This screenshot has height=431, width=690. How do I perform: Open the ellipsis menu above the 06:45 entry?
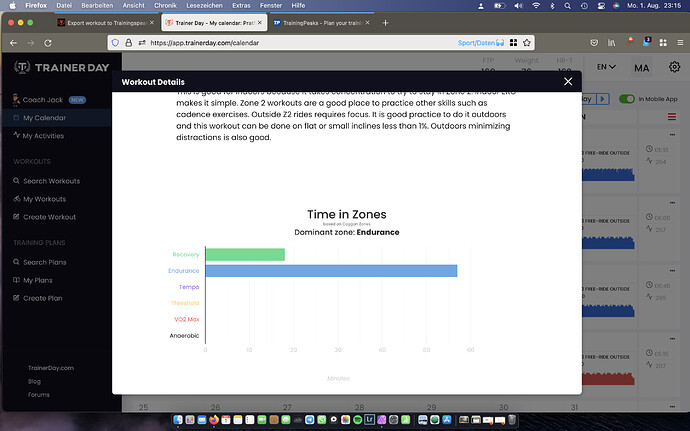tap(672, 270)
